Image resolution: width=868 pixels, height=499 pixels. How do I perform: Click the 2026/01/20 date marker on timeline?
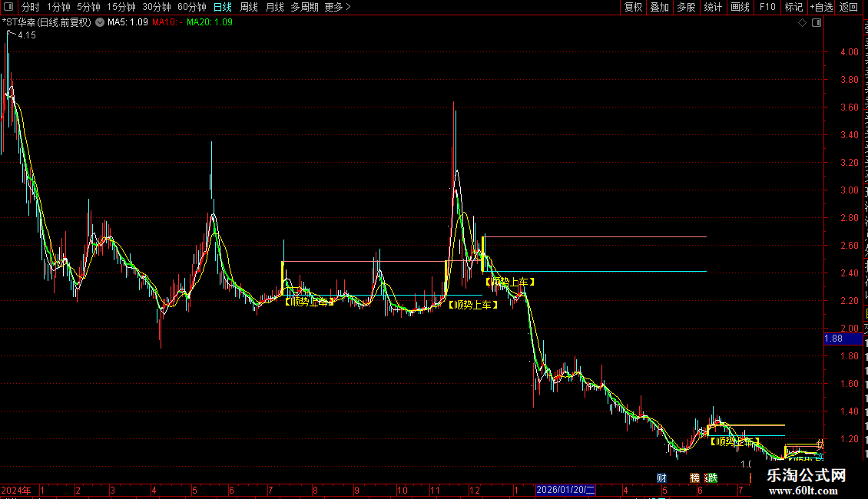565,490
